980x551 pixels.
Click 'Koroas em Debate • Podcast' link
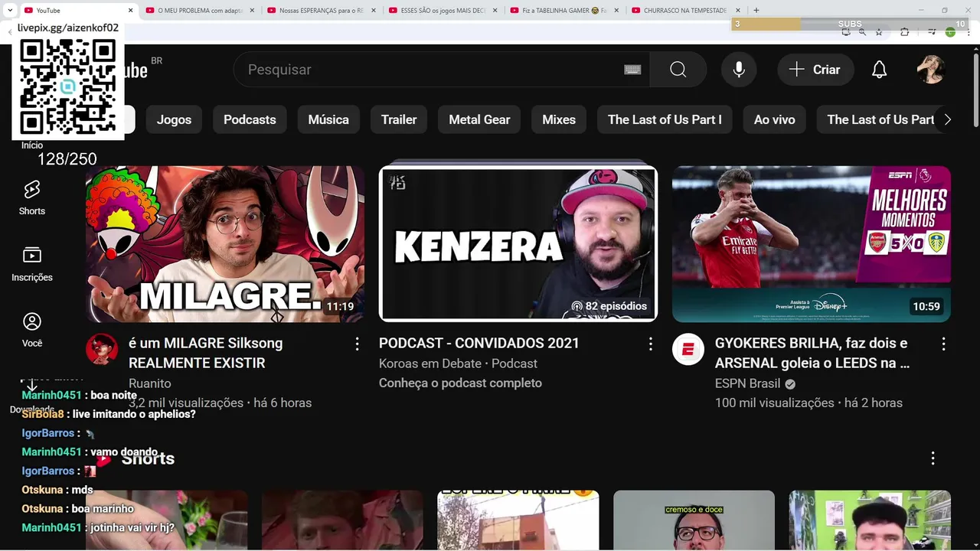point(458,364)
